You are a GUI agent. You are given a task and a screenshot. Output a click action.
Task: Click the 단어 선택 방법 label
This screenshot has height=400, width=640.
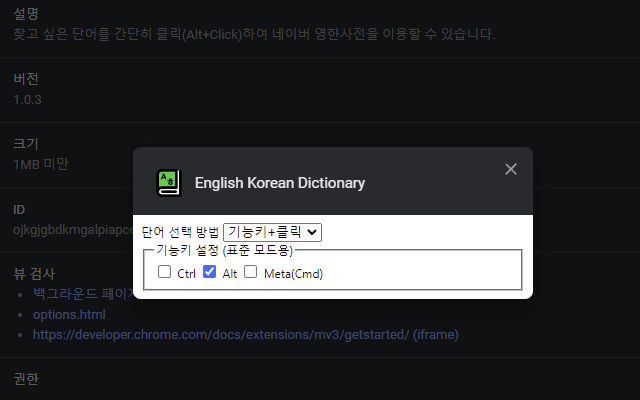point(180,232)
